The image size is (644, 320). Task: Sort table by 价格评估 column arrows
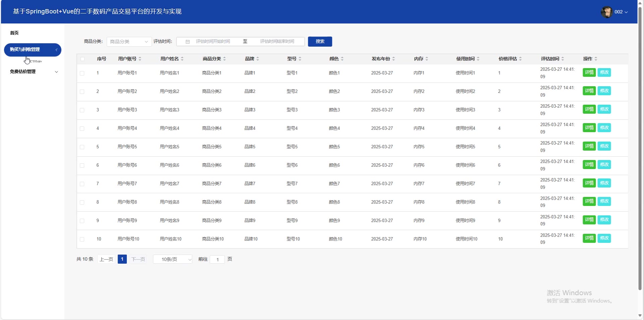coord(520,59)
